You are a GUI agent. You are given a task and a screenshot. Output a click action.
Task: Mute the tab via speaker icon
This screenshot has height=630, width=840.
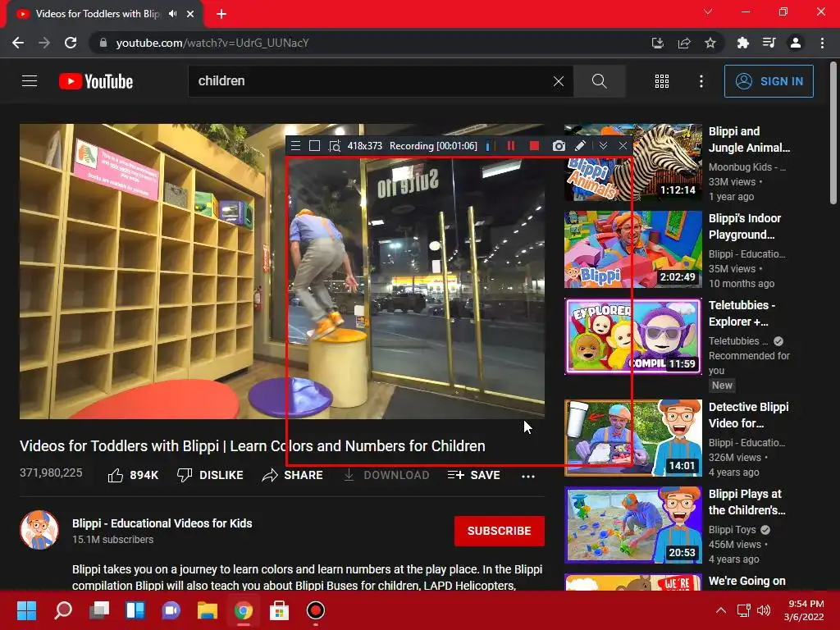point(172,14)
